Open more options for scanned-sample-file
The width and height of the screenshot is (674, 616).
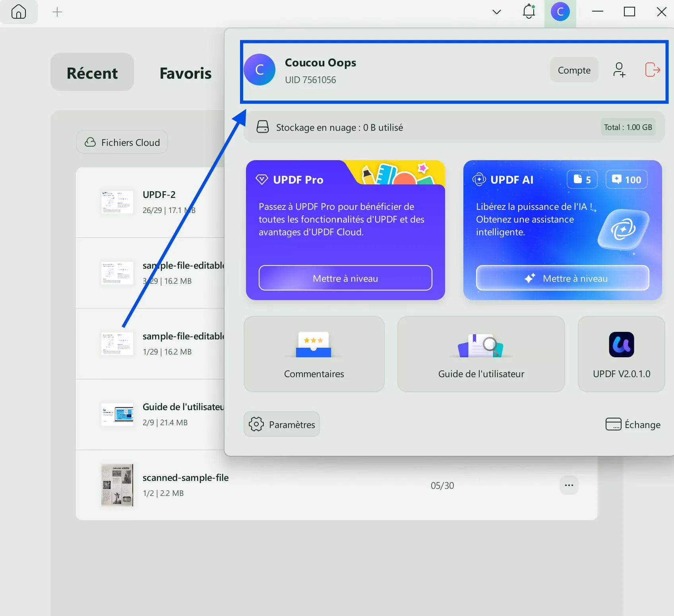[569, 485]
